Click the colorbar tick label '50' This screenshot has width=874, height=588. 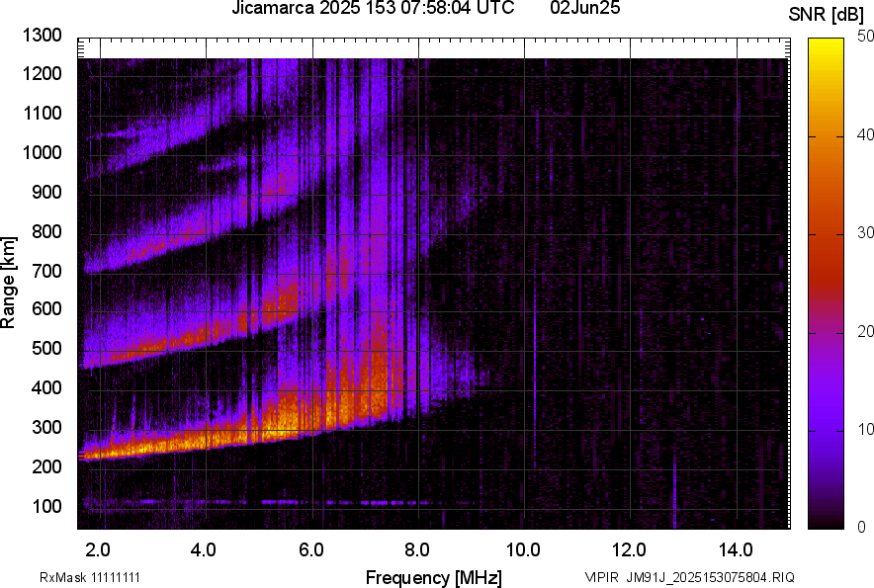pyautogui.click(x=865, y=37)
